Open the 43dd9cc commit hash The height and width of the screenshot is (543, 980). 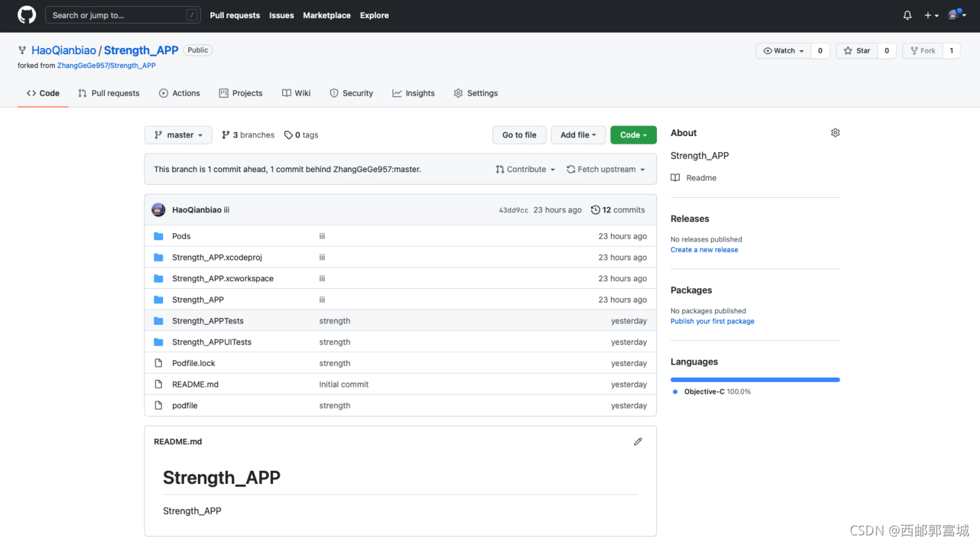point(513,210)
